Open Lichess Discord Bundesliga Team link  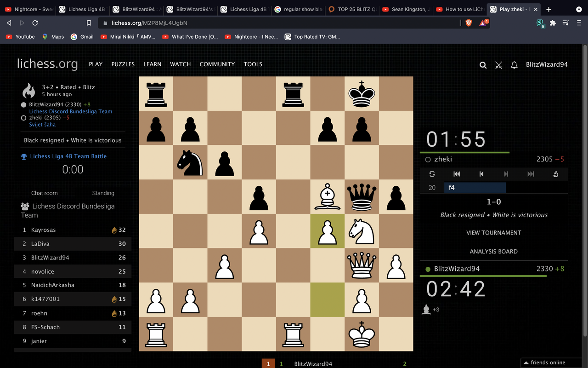71,111
